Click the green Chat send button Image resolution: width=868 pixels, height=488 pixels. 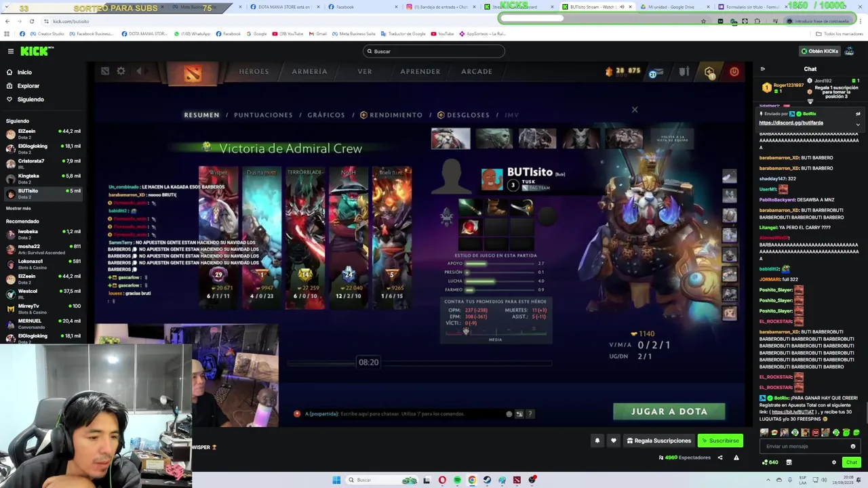click(x=852, y=462)
